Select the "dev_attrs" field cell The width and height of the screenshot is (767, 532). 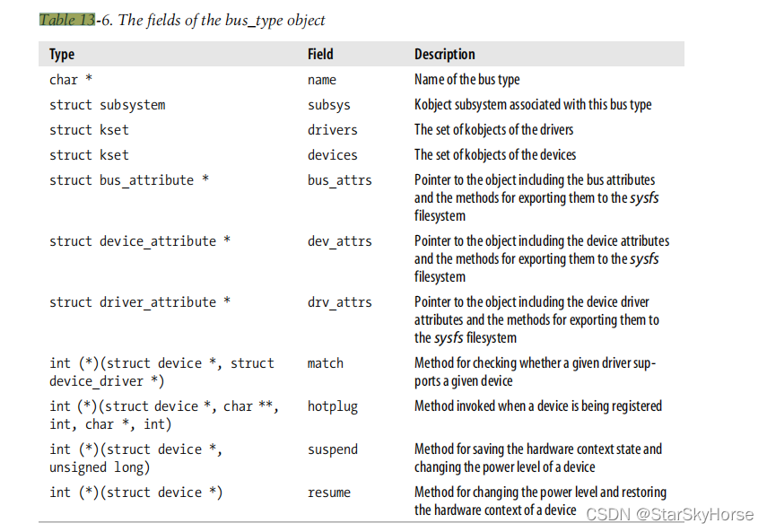339,241
